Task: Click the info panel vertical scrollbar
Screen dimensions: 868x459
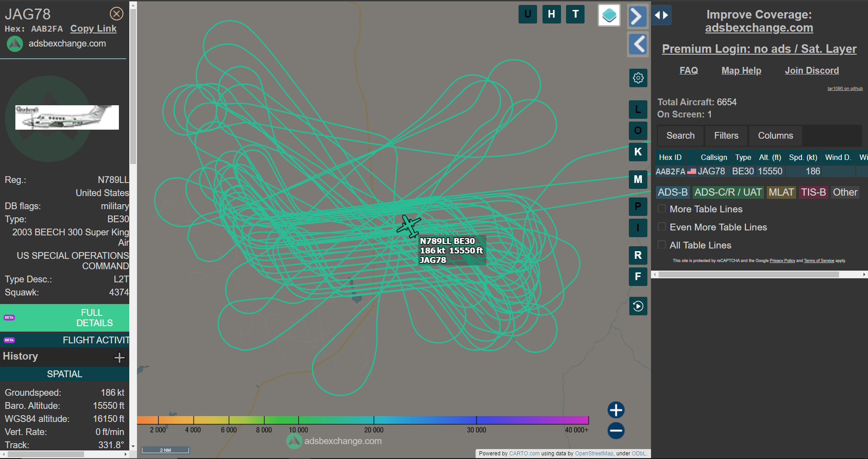Action: pos(133,86)
